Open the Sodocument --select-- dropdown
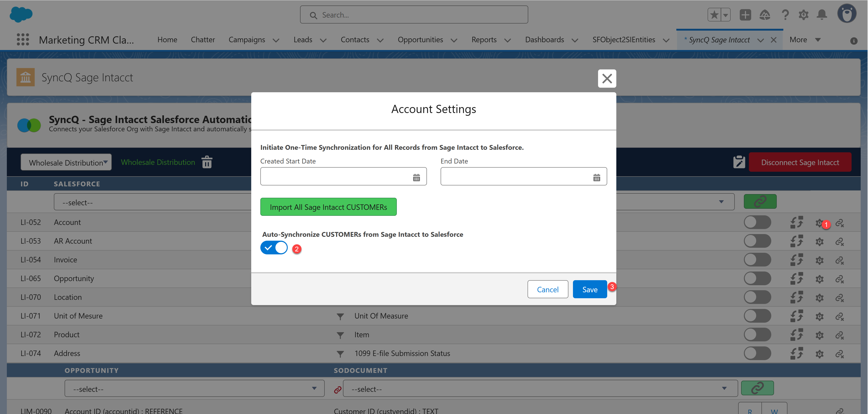 [x=540, y=389]
